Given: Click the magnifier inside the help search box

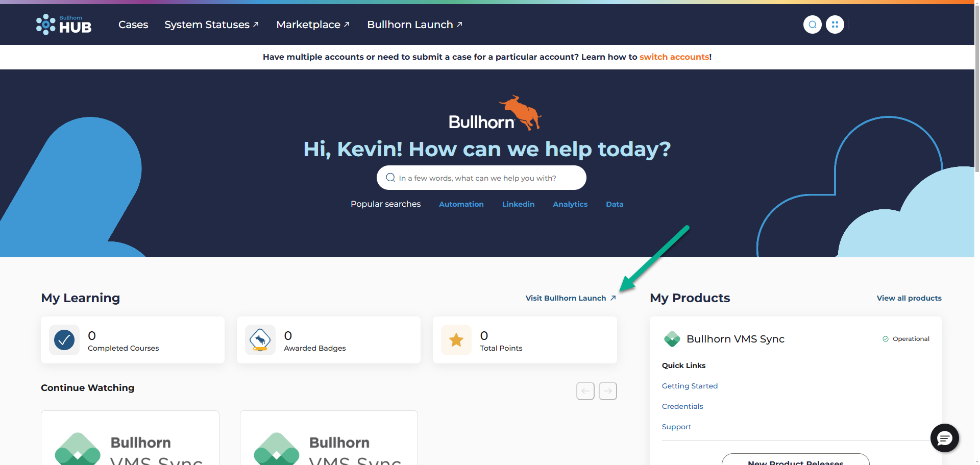Looking at the screenshot, I should pos(390,178).
